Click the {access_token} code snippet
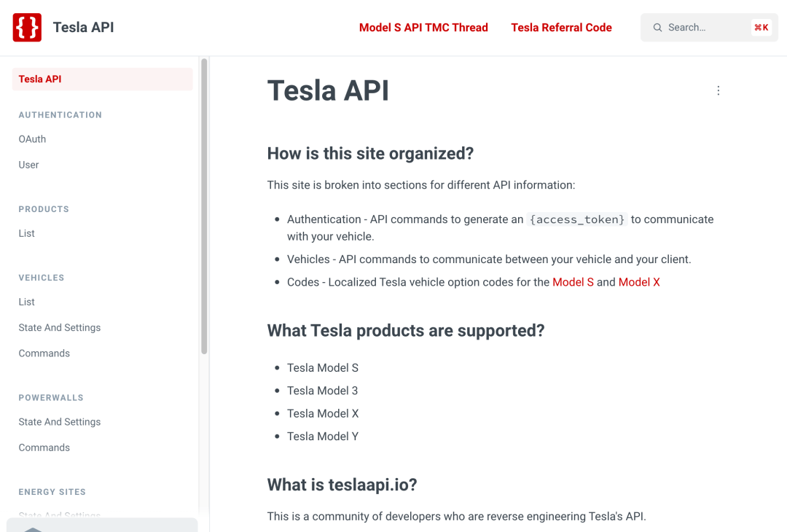The width and height of the screenshot is (787, 532). pyautogui.click(x=577, y=219)
